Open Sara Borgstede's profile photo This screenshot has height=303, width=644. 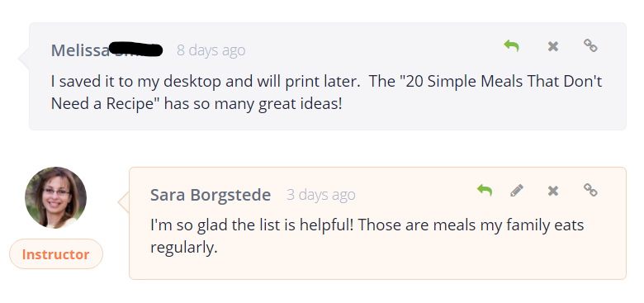(x=56, y=197)
